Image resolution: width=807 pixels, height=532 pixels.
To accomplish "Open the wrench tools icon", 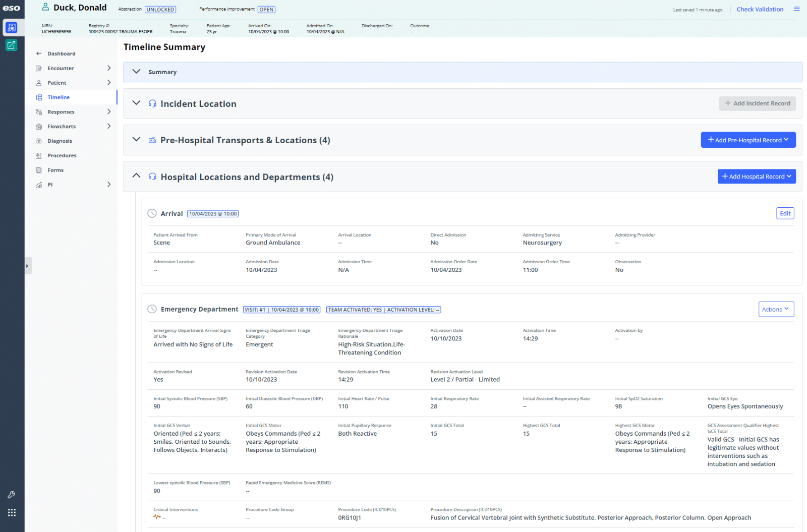I will [x=12, y=495].
